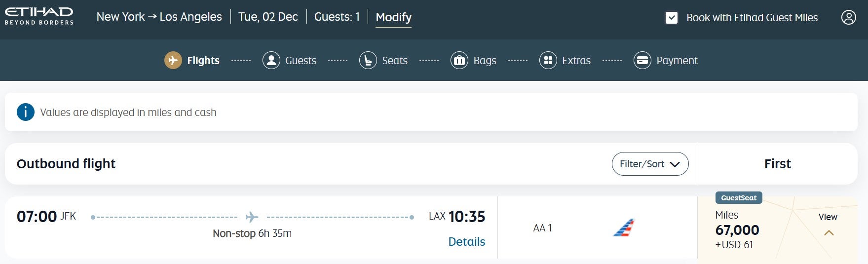Image resolution: width=868 pixels, height=264 pixels.
Task: Select the 67,000 miles GuestSeat fare
Action: pyautogui.click(x=737, y=230)
